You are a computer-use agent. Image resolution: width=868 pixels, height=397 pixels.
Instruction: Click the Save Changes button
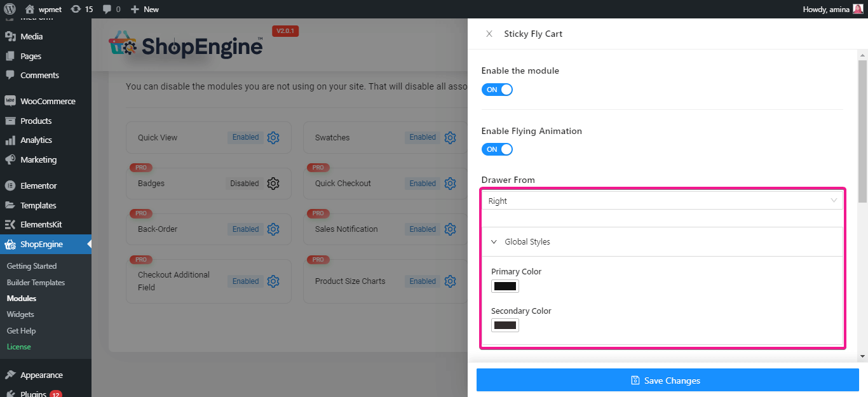pos(668,380)
